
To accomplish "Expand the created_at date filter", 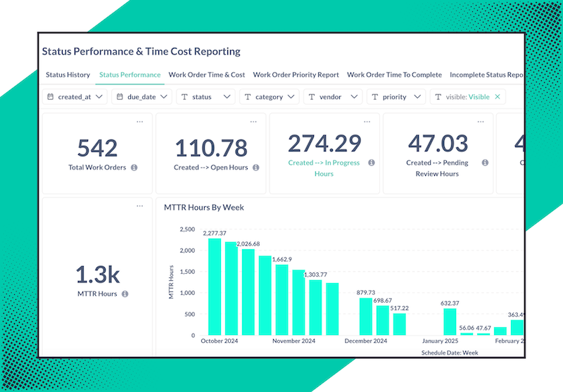I will tap(75, 97).
